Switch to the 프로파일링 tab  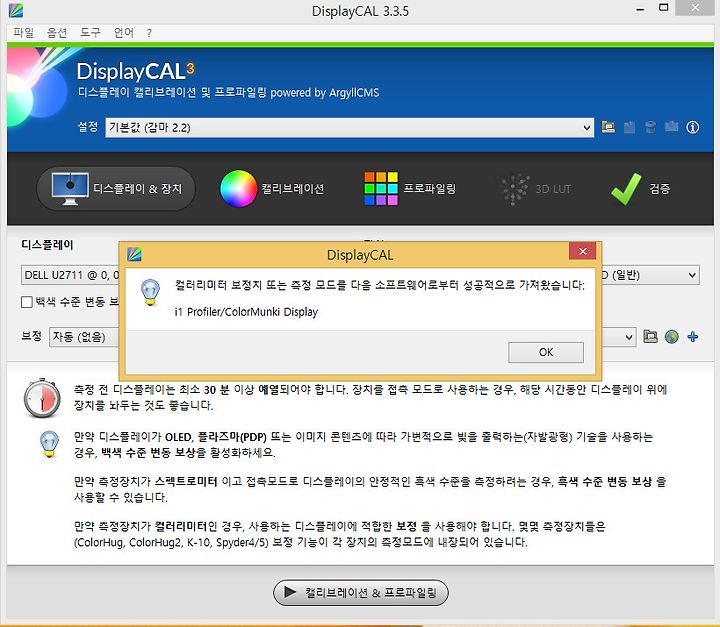(410, 189)
